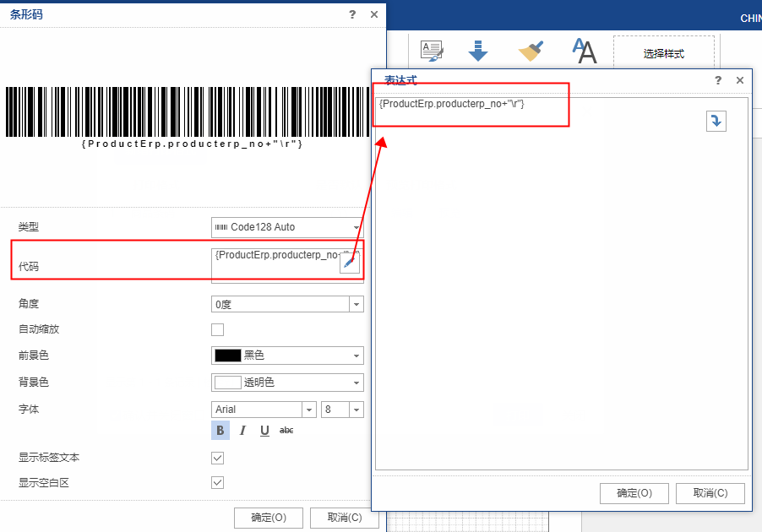The height and width of the screenshot is (532, 762).
Task: Close the 表达式 dialog
Action: [740, 80]
